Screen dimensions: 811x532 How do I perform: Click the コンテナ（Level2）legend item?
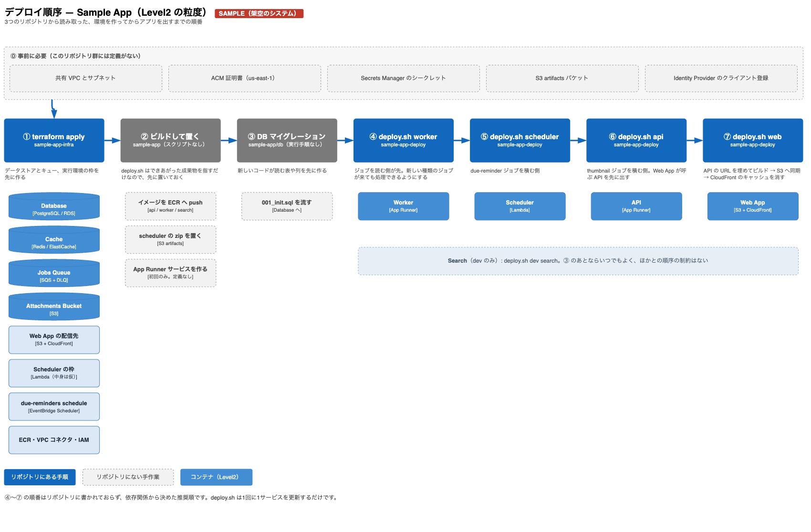(x=216, y=477)
